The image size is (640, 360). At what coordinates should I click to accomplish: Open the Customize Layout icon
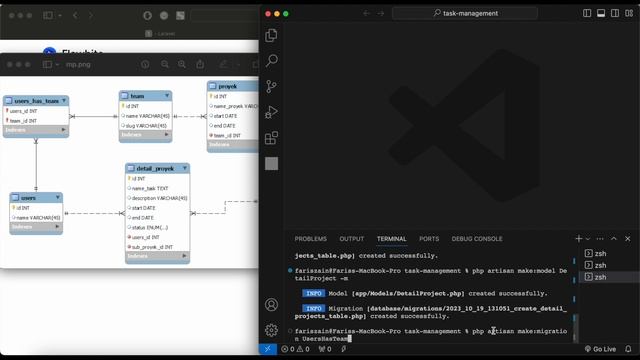click(629, 13)
